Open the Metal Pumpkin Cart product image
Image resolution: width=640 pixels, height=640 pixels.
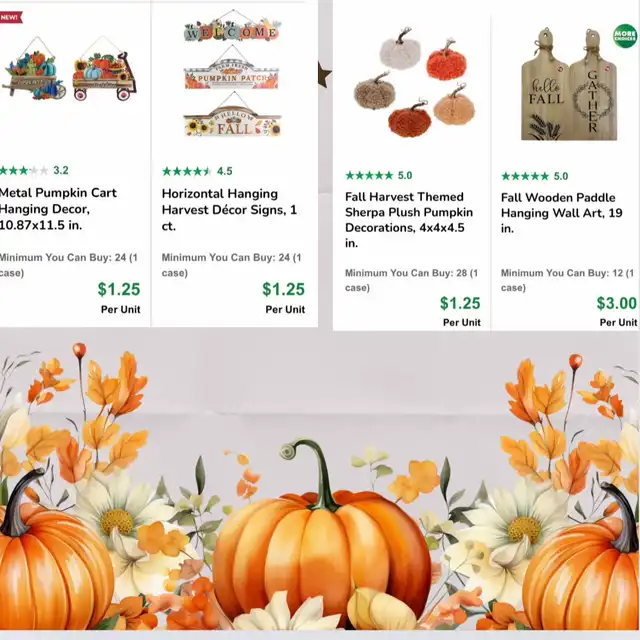click(69, 69)
